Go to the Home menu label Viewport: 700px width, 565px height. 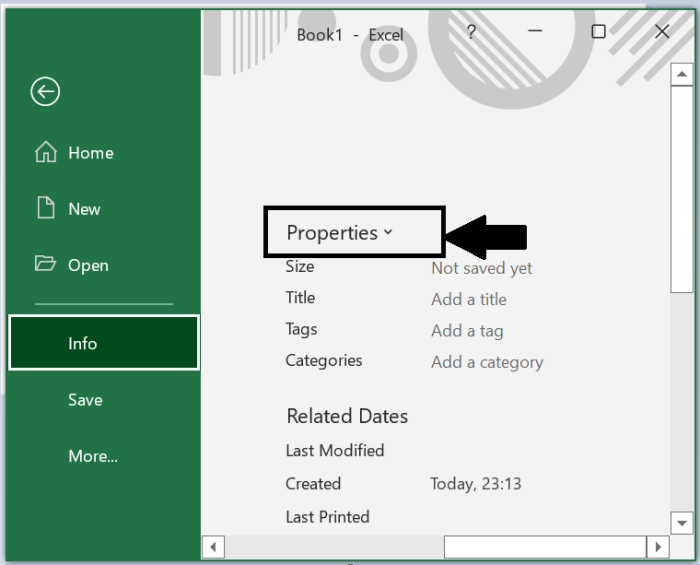(x=91, y=153)
